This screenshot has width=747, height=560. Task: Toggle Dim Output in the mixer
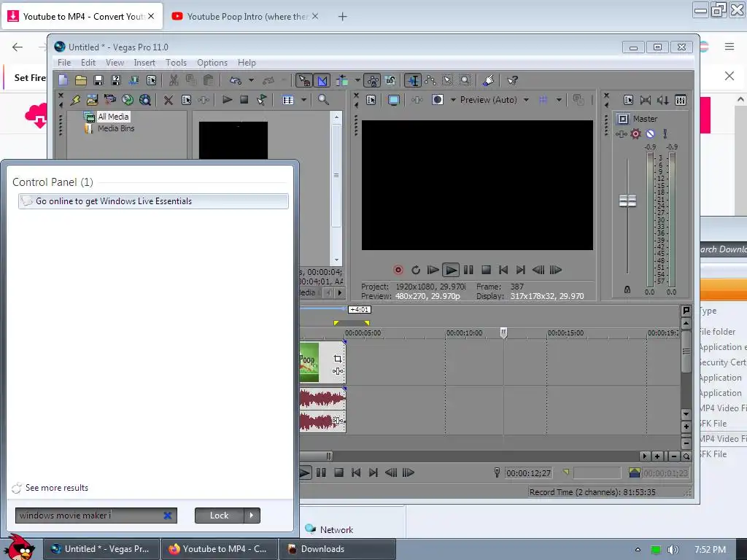point(663,100)
